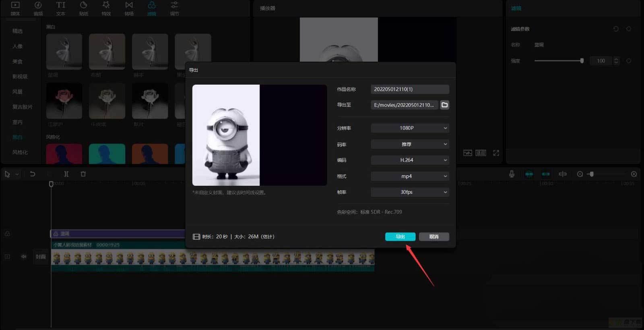Click the undo arrow in timeline toolbar

coord(33,174)
